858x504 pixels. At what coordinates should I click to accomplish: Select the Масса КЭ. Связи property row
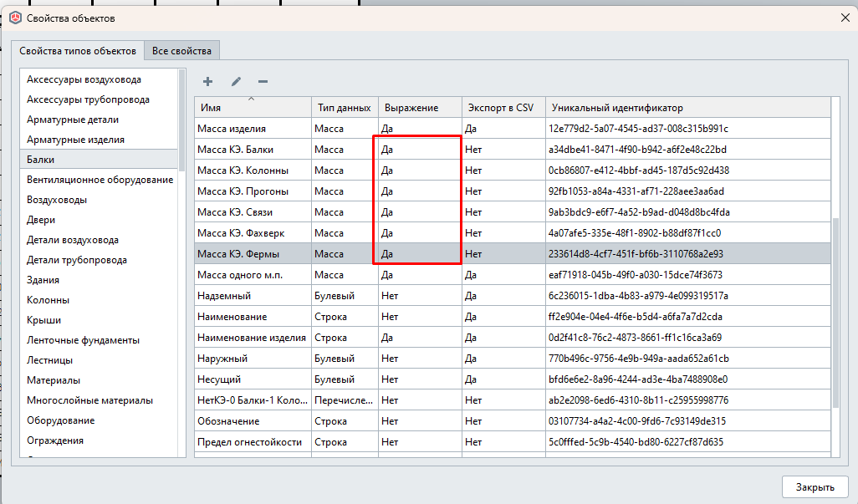point(512,212)
